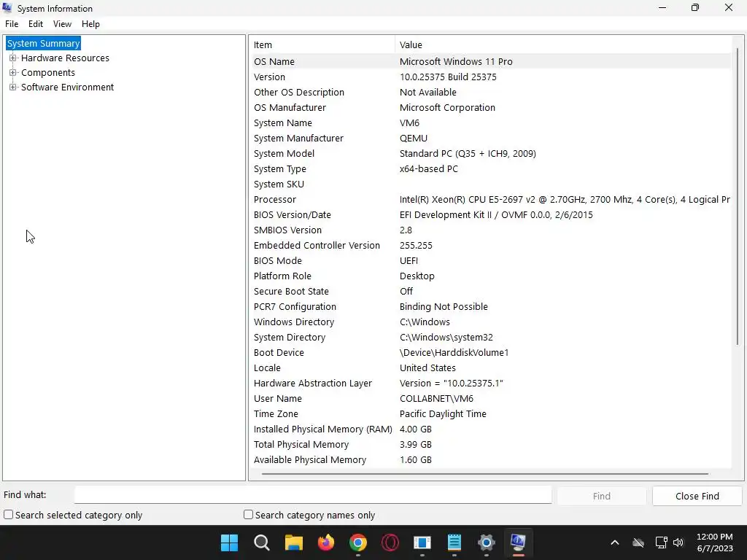The image size is (747, 560).
Task: Select the Embedded Controller Version row
Action: (x=492, y=245)
